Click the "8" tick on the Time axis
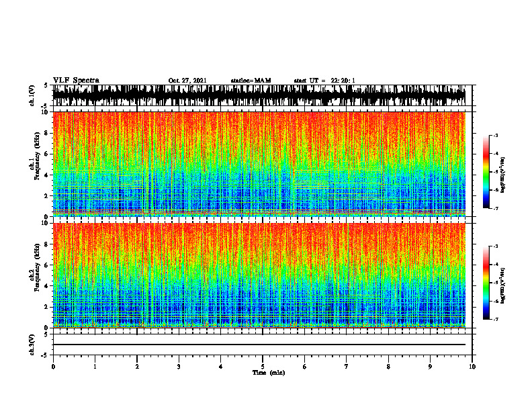532x411 pixels. tap(388, 367)
